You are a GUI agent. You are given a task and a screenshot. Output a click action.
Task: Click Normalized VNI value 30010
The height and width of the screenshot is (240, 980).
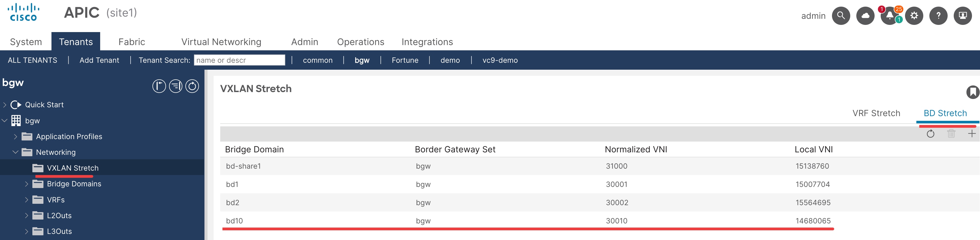[616, 221]
